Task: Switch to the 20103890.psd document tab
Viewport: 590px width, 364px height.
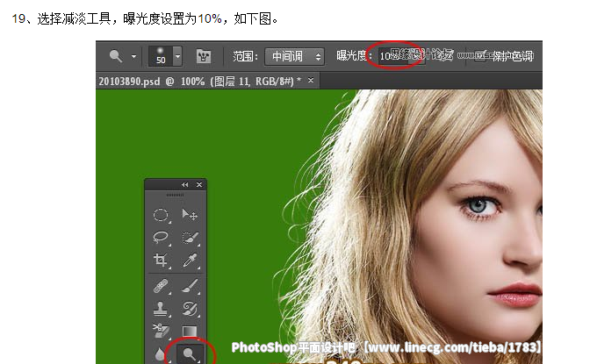Action: 199,82
